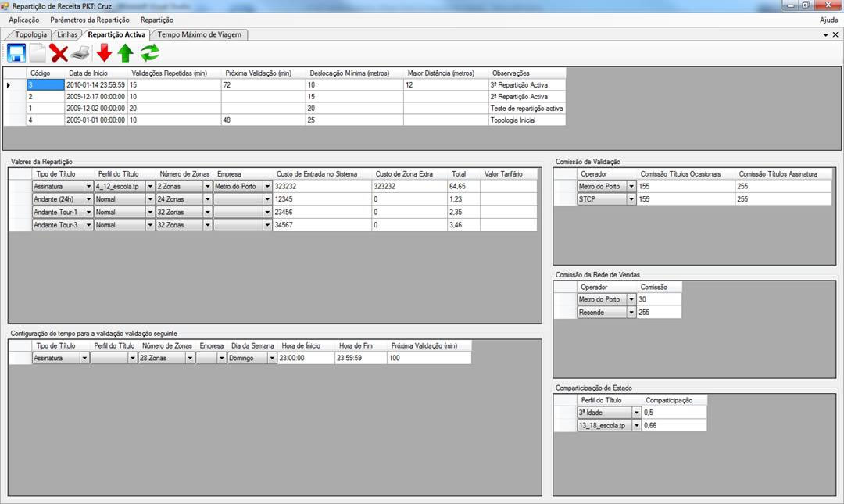This screenshot has width=844, height=504.
Task: Close the tab panel with the X icon
Action: tap(835, 35)
